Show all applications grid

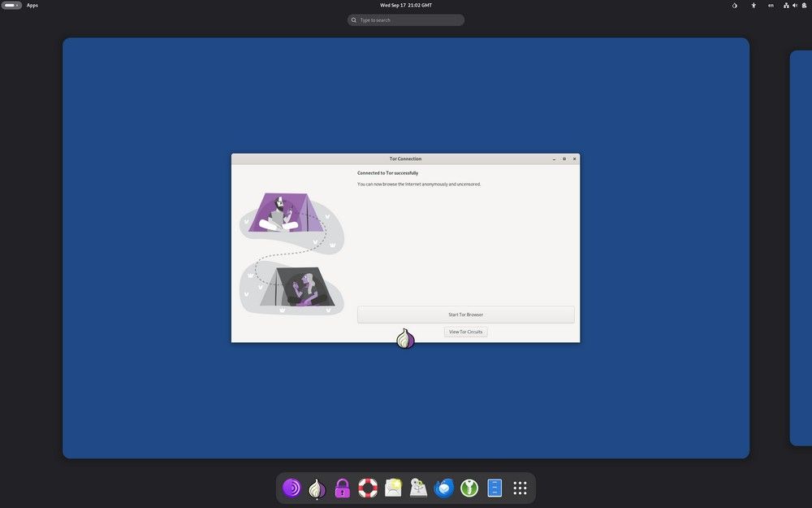click(x=520, y=487)
